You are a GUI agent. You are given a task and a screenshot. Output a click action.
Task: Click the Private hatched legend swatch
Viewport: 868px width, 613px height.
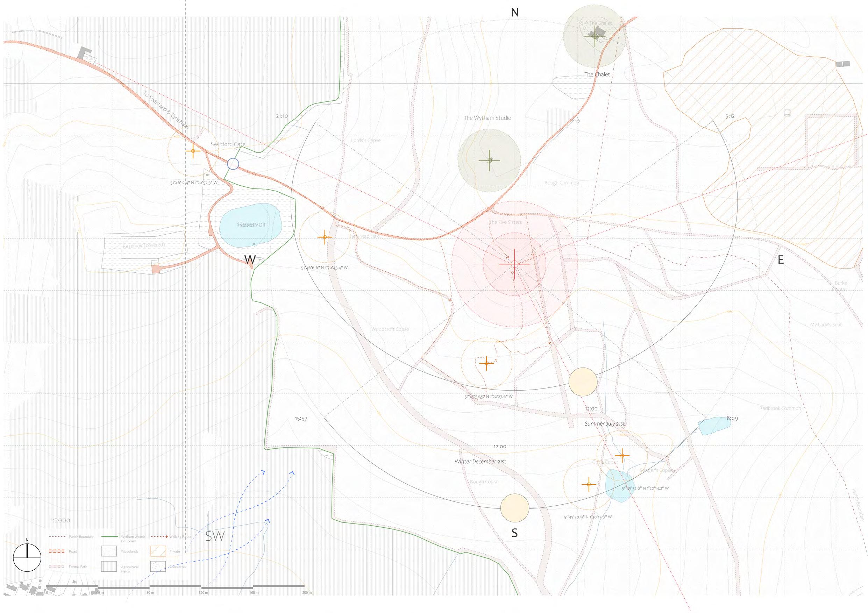click(158, 551)
